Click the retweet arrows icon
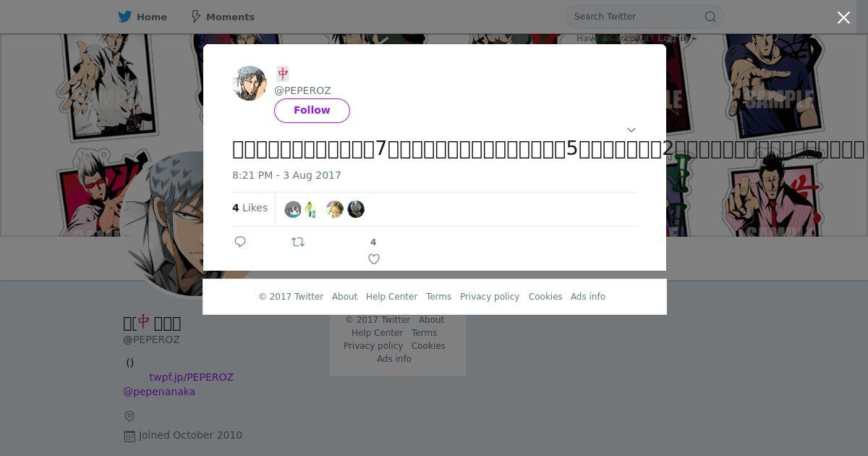Image resolution: width=868 pixels, height=456 pixels. (x=298, y=242)
